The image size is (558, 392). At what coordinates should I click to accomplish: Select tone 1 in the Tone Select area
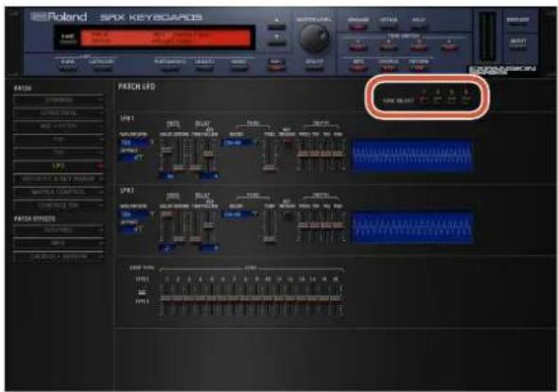click(424, 100)
